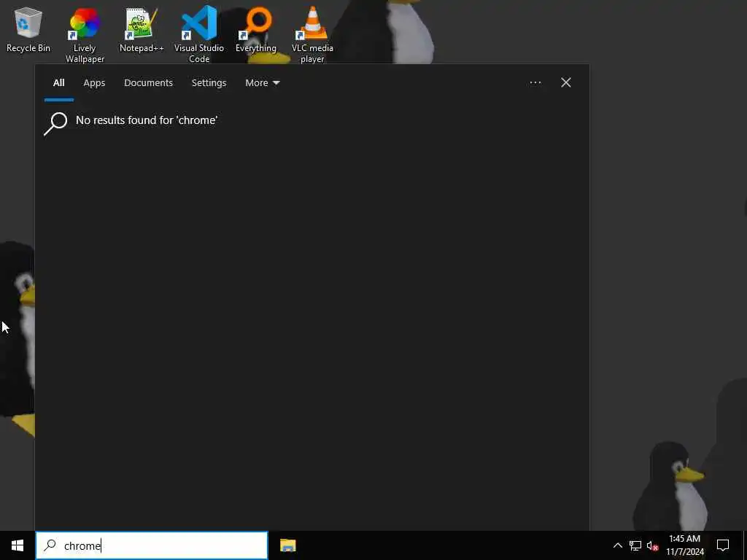Focus the taskbar search box containing chrome

(152, 545)
